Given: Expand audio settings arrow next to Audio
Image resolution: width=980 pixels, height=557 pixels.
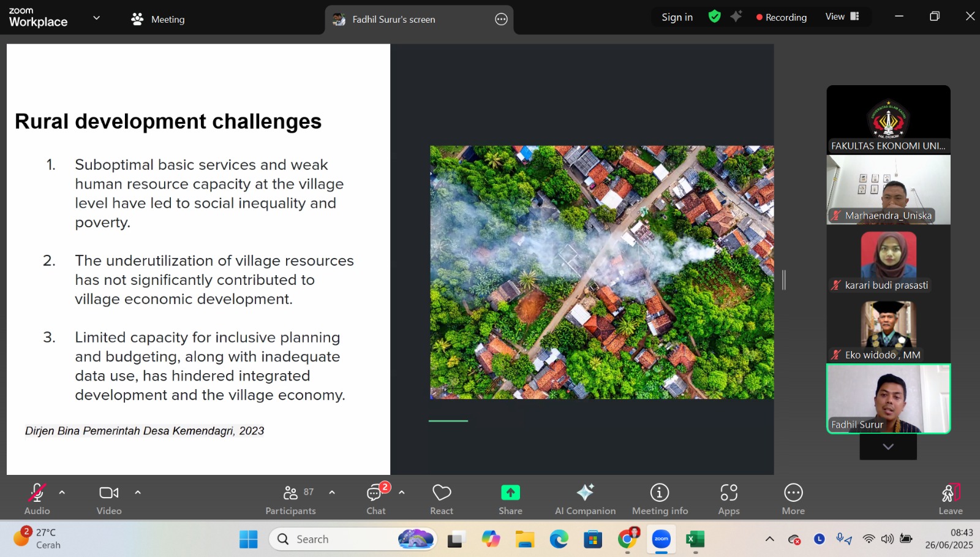Looking at the screenshot, I should coord(62,492).
